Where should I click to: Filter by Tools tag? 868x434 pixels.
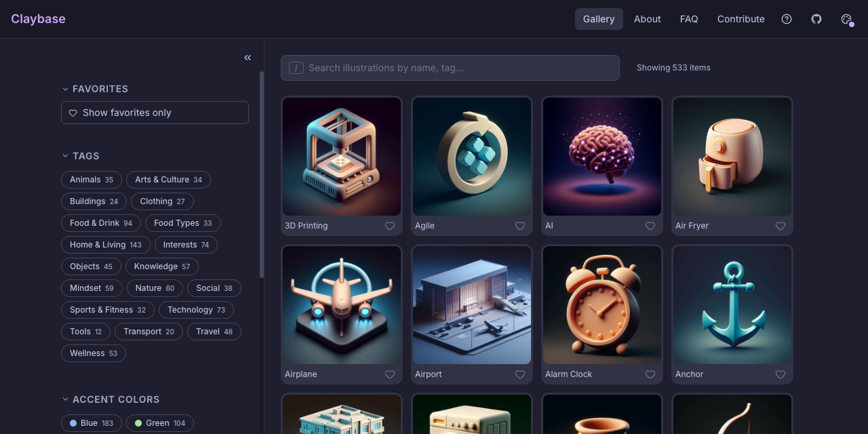(85, 332)
